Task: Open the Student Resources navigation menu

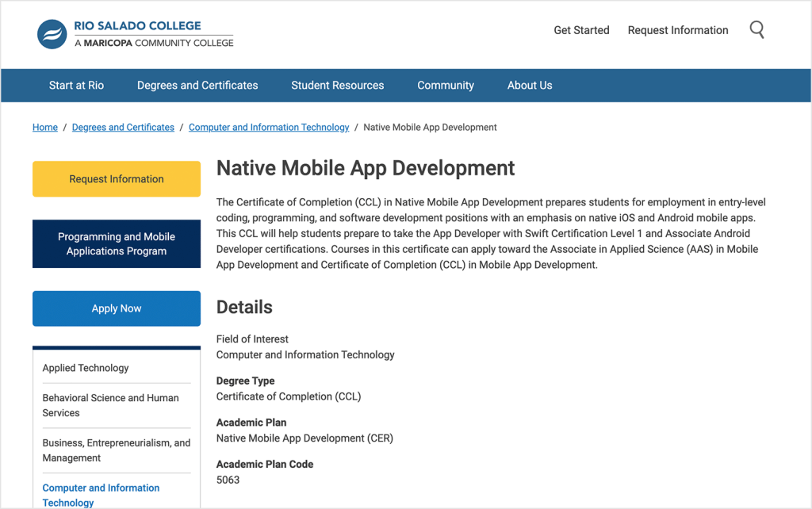Action: click(x=337, y=85)
